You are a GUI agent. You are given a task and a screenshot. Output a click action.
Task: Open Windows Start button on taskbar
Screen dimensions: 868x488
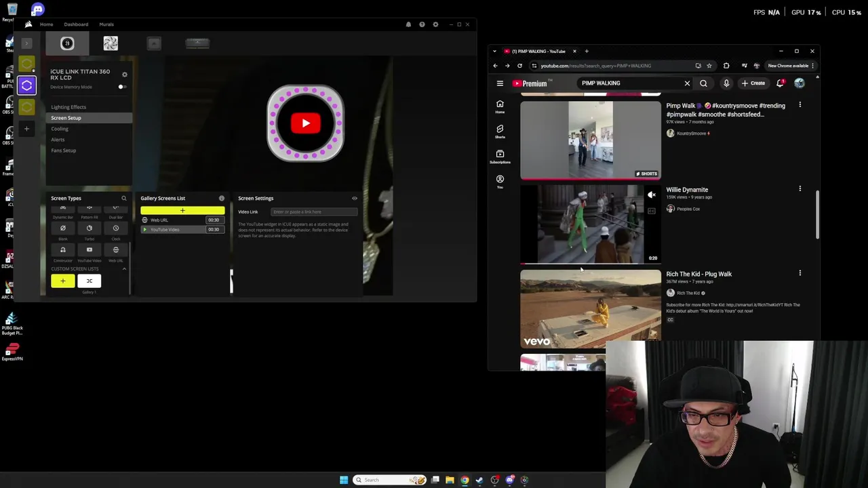click(x=344, y=480)
